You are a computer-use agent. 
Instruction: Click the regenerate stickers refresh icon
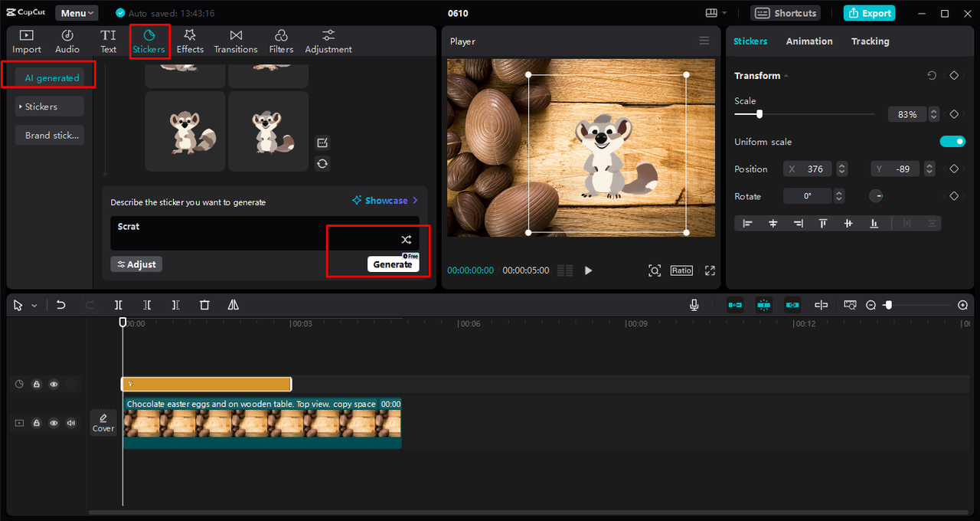coord(322,163)
